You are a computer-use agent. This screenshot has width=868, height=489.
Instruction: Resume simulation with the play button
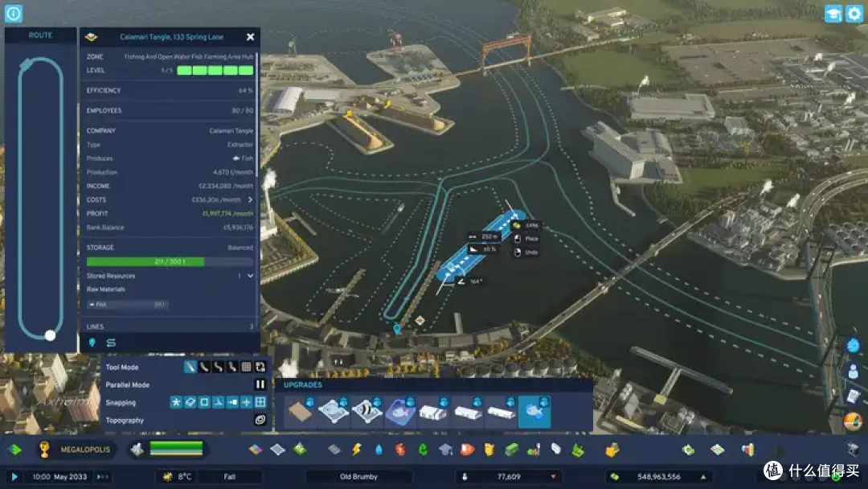coord(14,477)
